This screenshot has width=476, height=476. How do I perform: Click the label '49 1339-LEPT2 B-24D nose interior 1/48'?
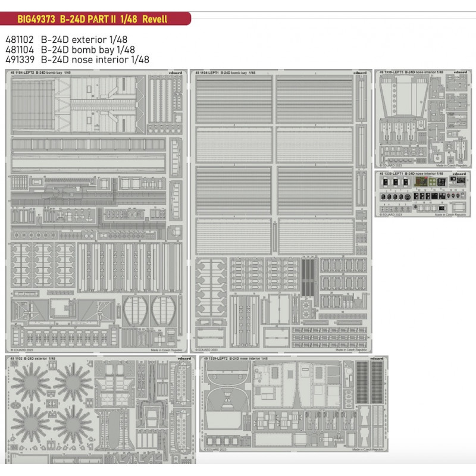click(x=236, y=359)
